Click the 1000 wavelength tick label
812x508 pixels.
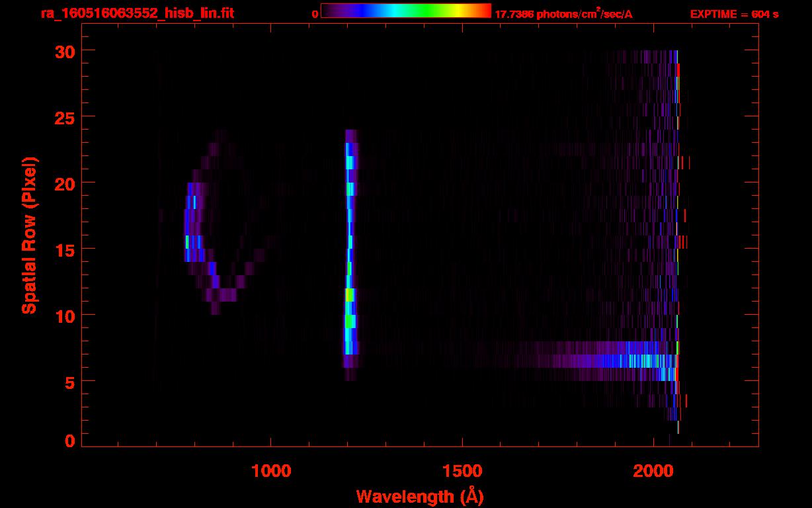click(271, 470)
